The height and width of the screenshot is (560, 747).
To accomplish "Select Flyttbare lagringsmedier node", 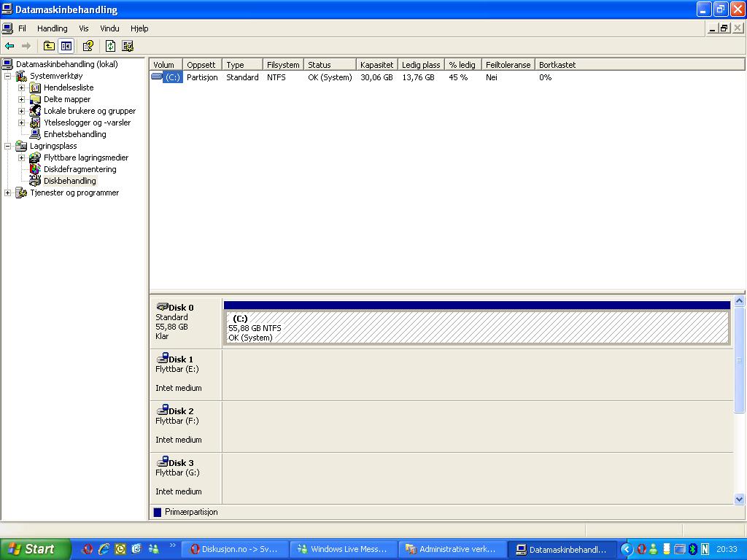I will click(86, 157).
